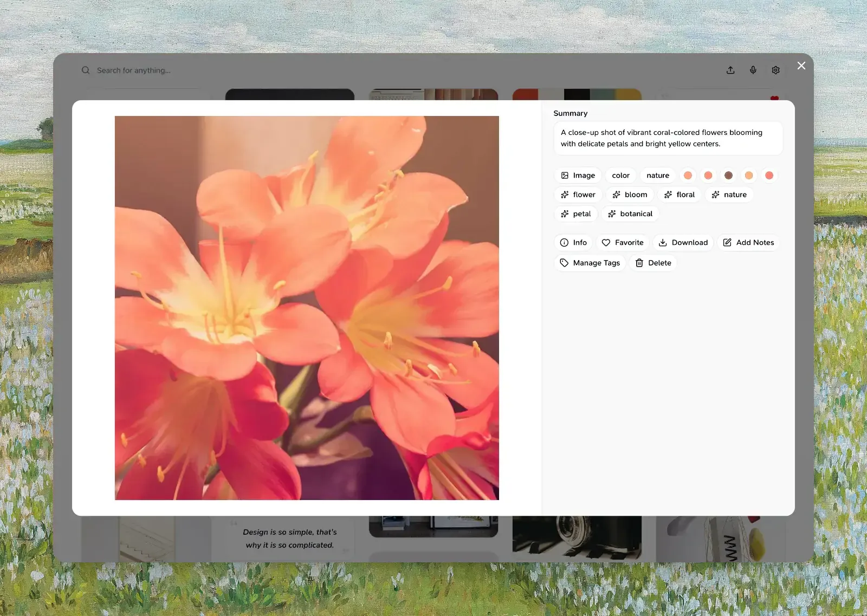This screenshot has height=616, width=867.
Task: Click the botanical AI tag
Action: [630, 214]
